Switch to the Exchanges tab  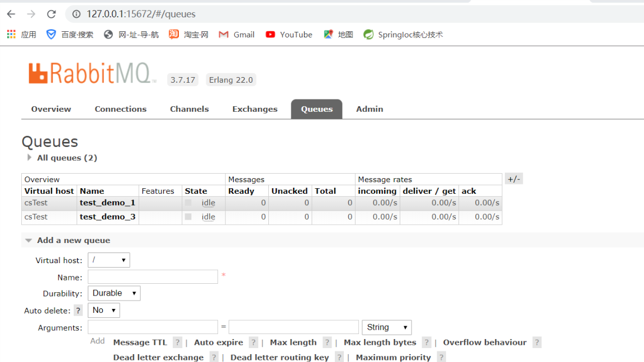[255, 109]
